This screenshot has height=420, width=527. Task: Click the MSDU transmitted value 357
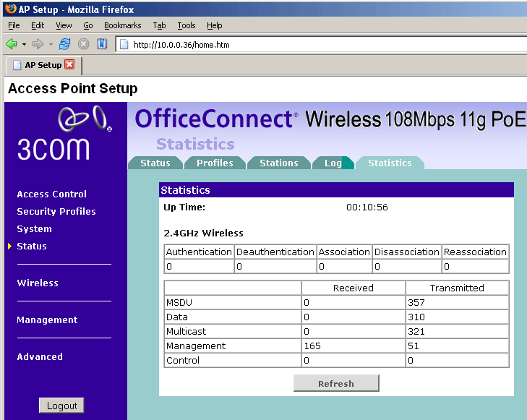[416, 302]
